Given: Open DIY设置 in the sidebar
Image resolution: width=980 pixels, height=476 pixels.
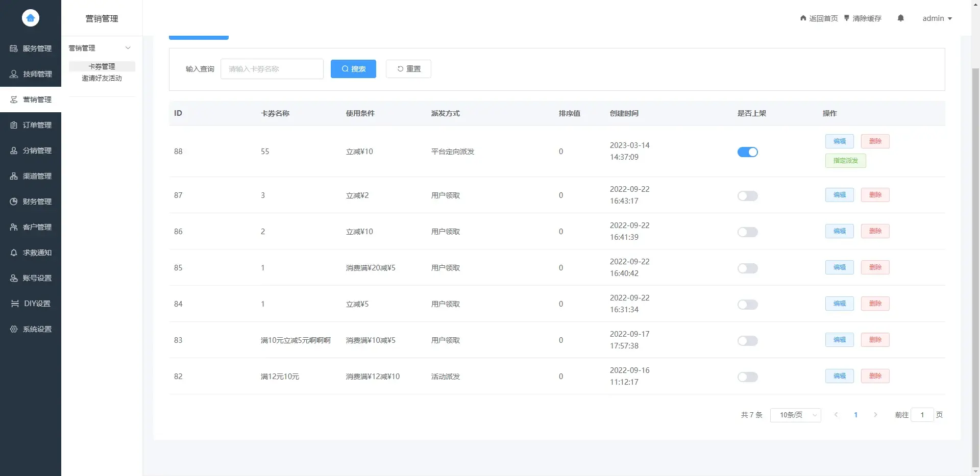Looking at the screenshot, I should 31,304.
